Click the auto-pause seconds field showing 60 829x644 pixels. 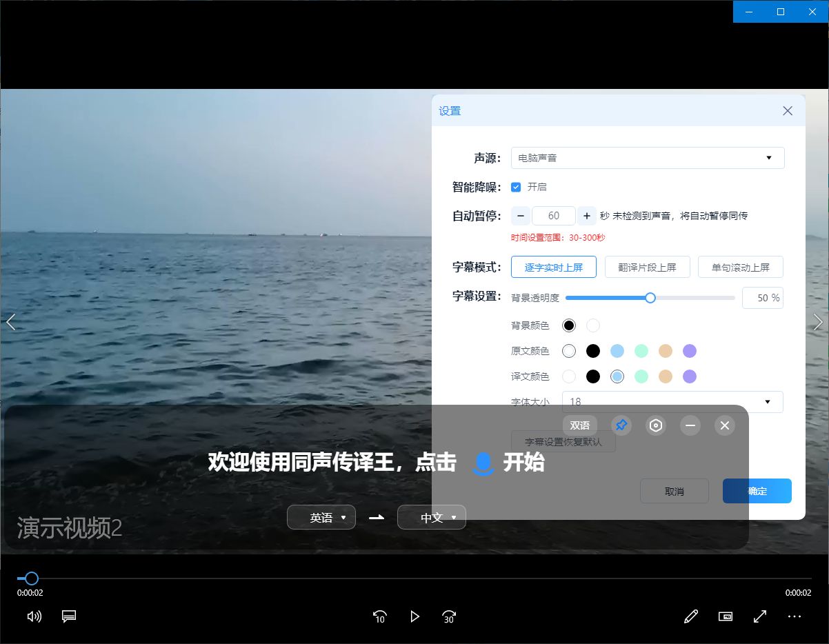tap(554, 216)
